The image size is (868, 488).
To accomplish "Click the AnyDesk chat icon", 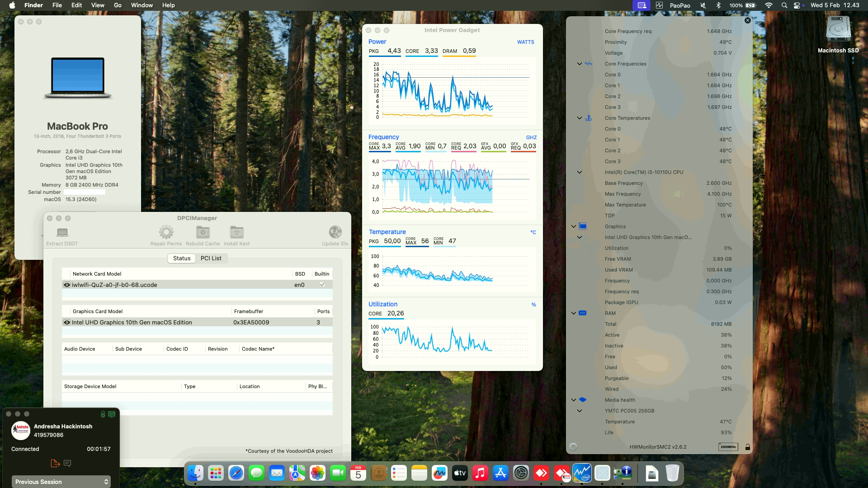I will coord(68,463).
